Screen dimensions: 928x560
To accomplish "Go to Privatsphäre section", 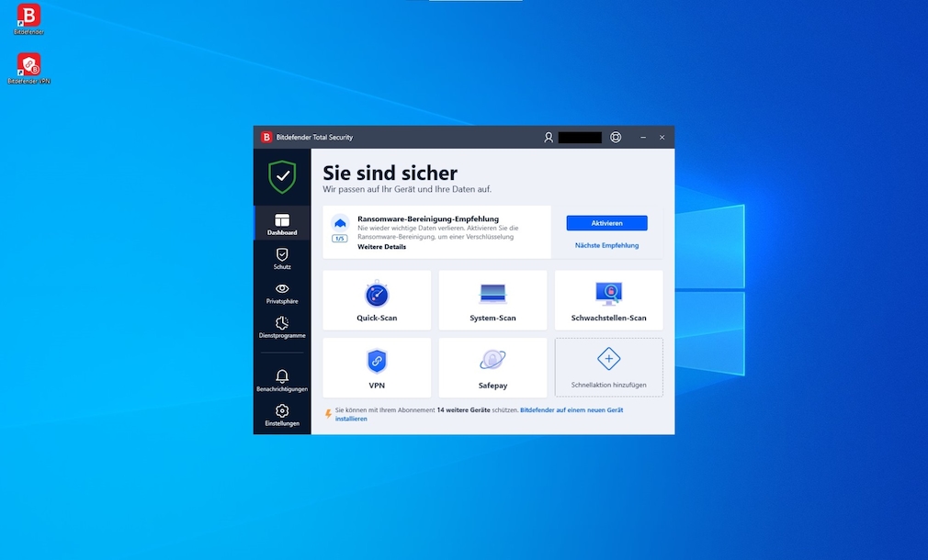I will coord(282,293).
